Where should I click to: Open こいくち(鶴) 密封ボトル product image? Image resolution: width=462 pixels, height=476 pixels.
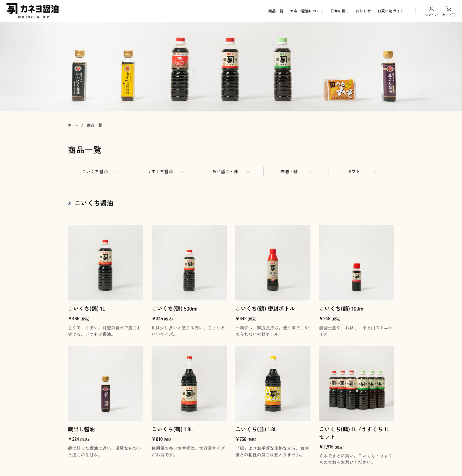point(273,263)
